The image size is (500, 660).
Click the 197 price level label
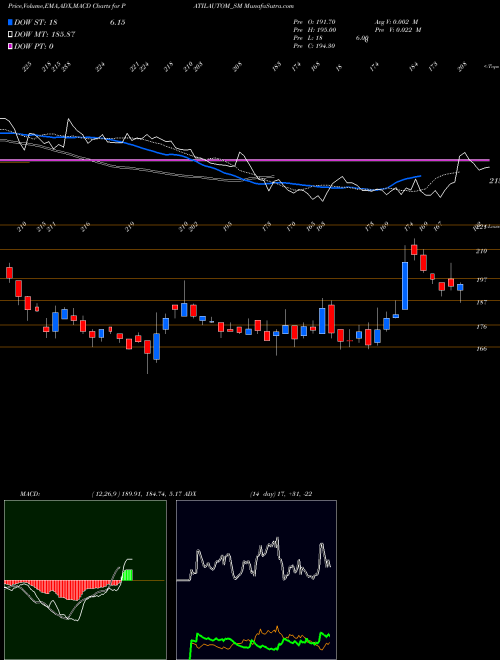coord(481,280)
